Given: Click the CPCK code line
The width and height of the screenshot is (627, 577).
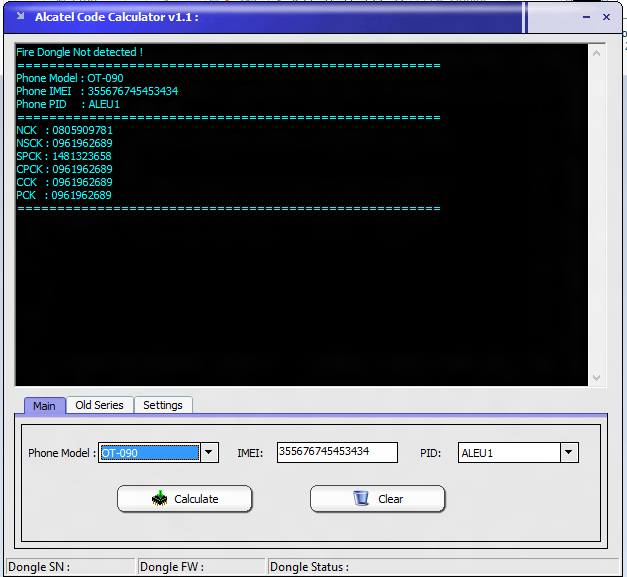Looking at the screenshot, I should (x=64, y=169).
